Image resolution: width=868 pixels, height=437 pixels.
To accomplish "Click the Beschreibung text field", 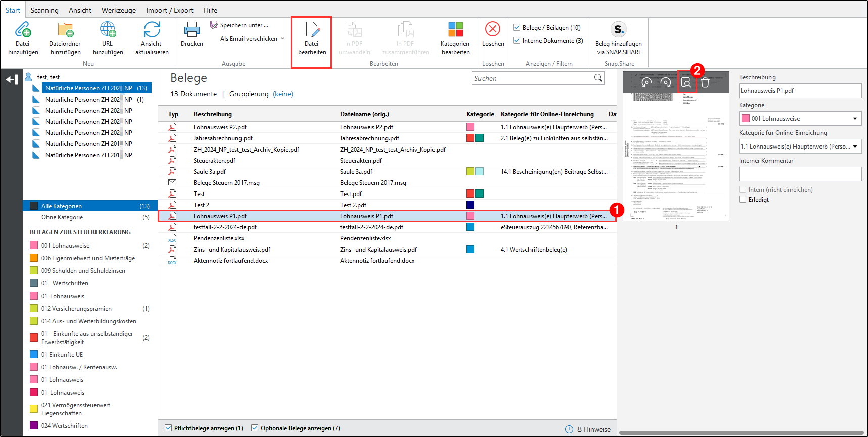I will (x=800, y=90).
